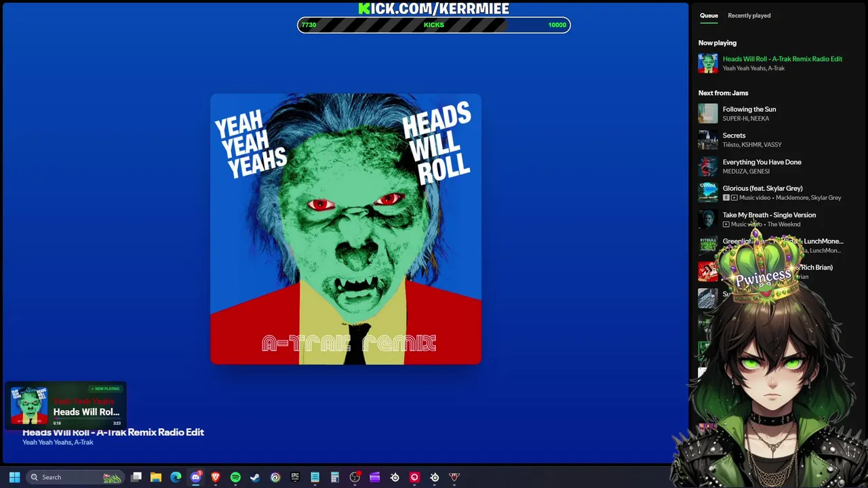Open Epic Games Launcher taskbar icon
Viewport: 868px width, 488px height.
point(295,477)
